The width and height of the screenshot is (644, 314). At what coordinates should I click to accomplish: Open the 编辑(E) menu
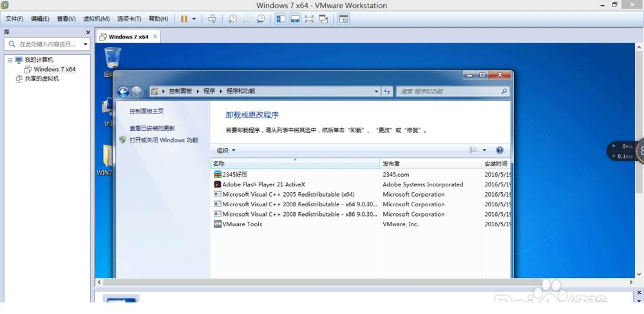point(40,19)
